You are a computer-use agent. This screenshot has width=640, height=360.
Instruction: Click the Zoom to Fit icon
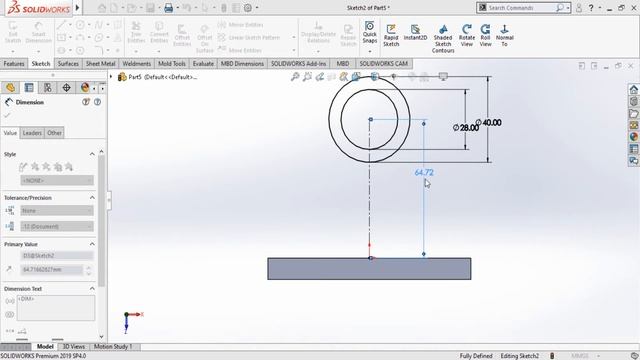click(295, 76)
